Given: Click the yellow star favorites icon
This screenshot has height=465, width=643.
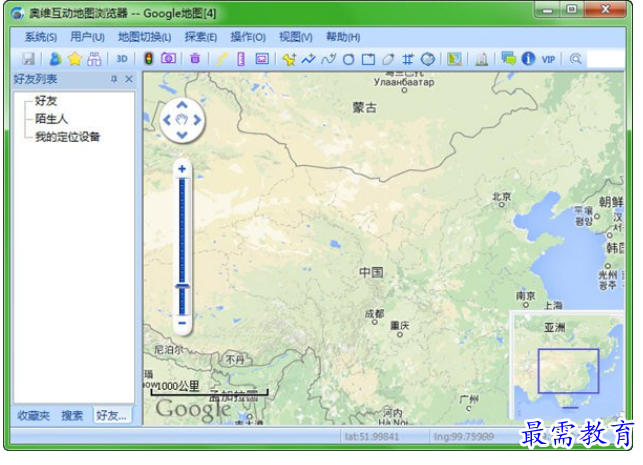Looking at the screenshot, I should point(75,59).
